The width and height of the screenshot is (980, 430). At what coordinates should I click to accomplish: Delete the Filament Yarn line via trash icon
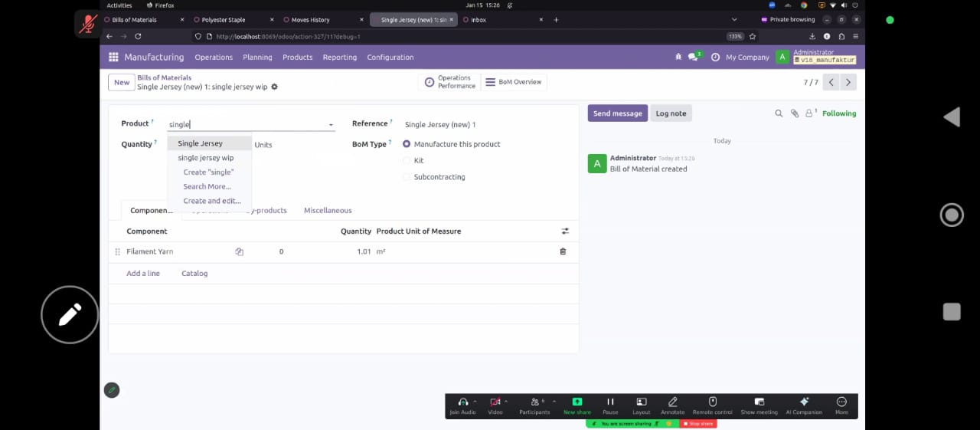pos(563,251)
